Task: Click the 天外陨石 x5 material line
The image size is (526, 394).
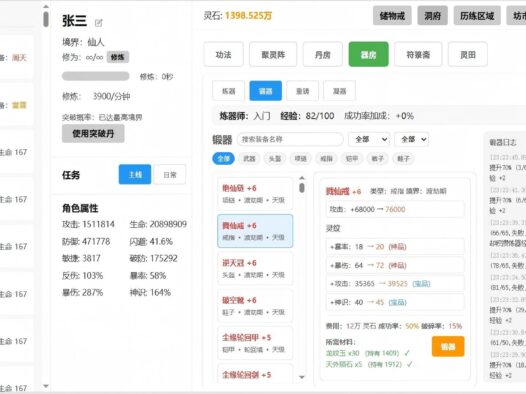Action: [x=369, y=364]
